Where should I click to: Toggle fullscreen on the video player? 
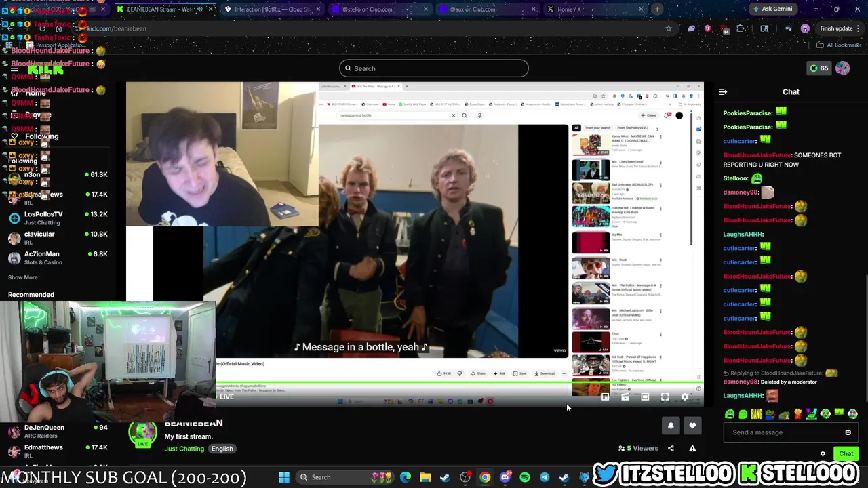tap(665, 397)
